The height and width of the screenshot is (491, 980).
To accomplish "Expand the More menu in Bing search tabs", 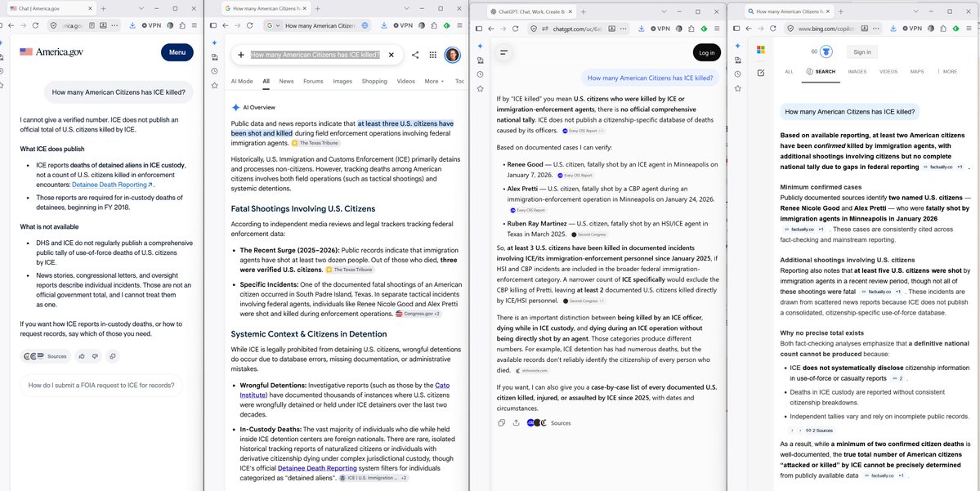I will pyautogui.click(x=947, y=72).
